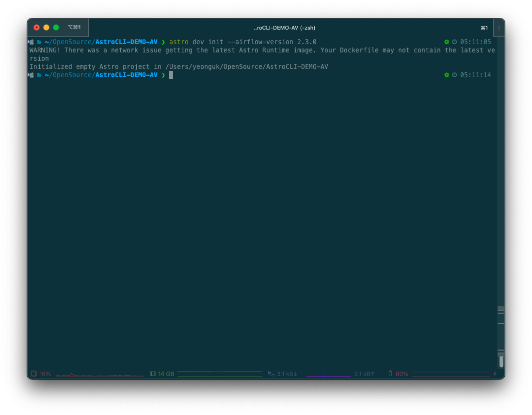Click the clock icon beside 05:11:14

pos(454,75)
